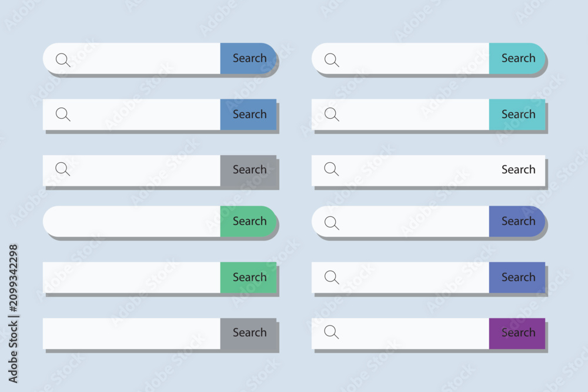Click magnifier icon in left-column gray-button search bar

tap(63, 169)
